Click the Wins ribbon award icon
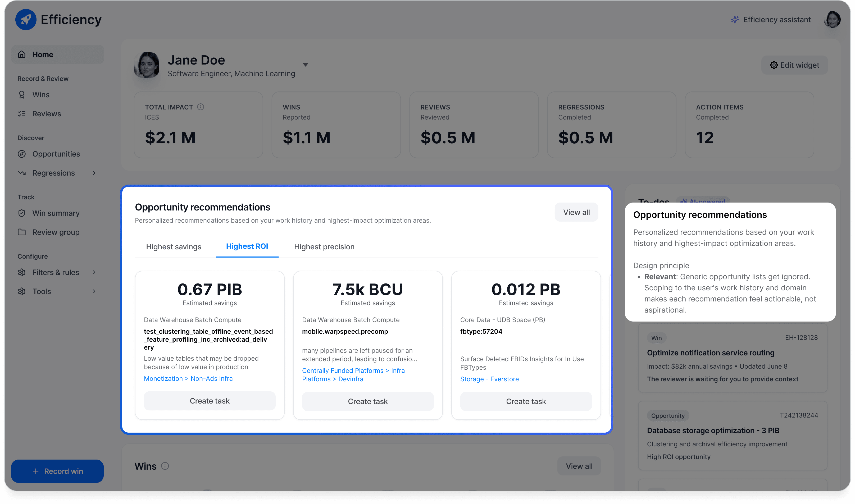 [x=22, y=95]
